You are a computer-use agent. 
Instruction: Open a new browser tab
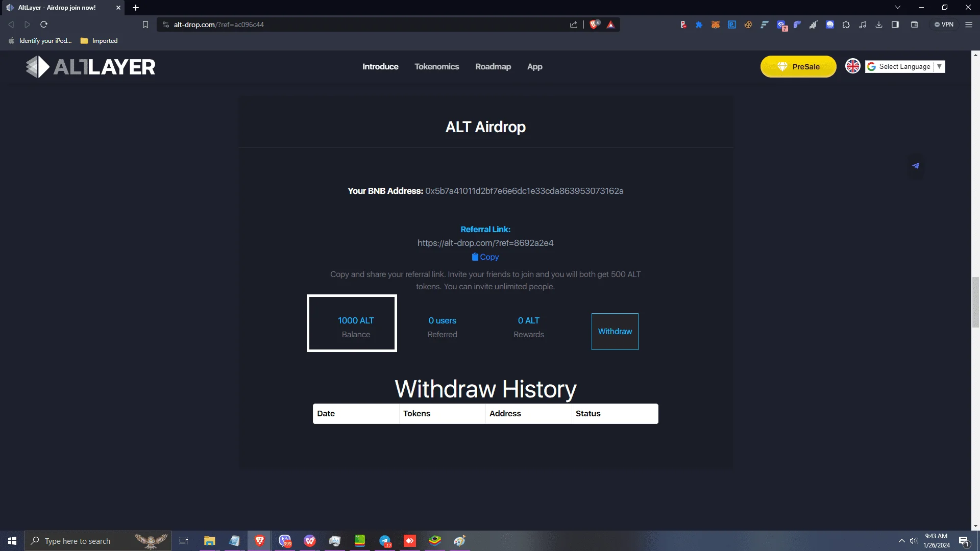[x=136, y=8]
